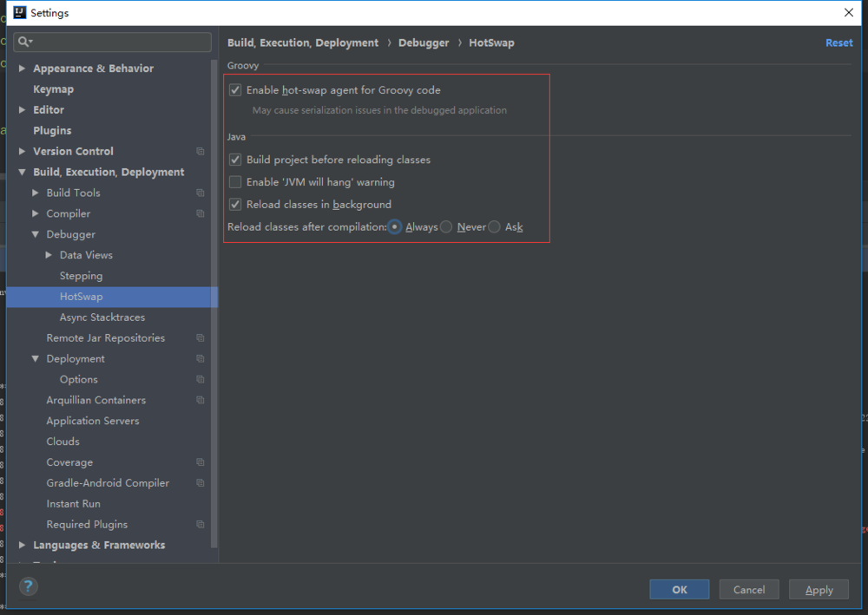Image resolution: width=868 pixels, height=615 pixels.
Task: Enable the 'JVM will hang' warning checkbox
Action: [x=235, y=182]
